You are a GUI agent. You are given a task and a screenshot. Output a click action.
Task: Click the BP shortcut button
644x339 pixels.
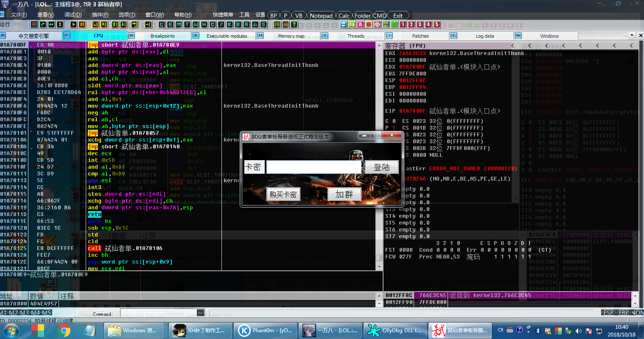[x=274, y=16]
